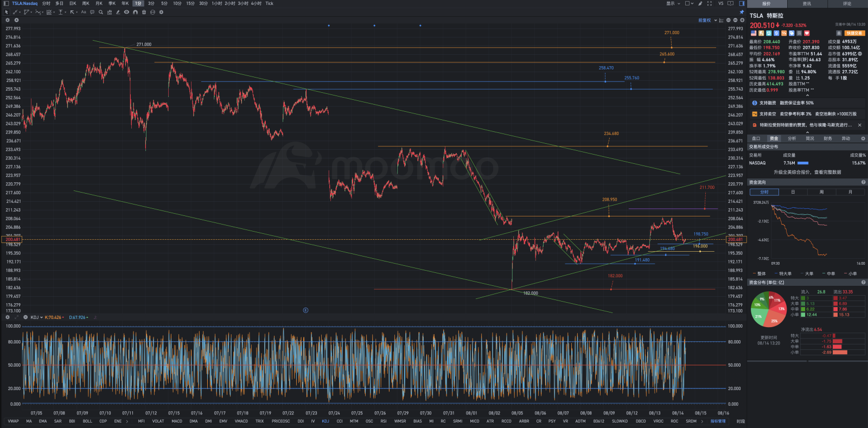Dismiss the Tesla news notification
Image resolution: width=868 pixels, height=428 pixels.
859,125
